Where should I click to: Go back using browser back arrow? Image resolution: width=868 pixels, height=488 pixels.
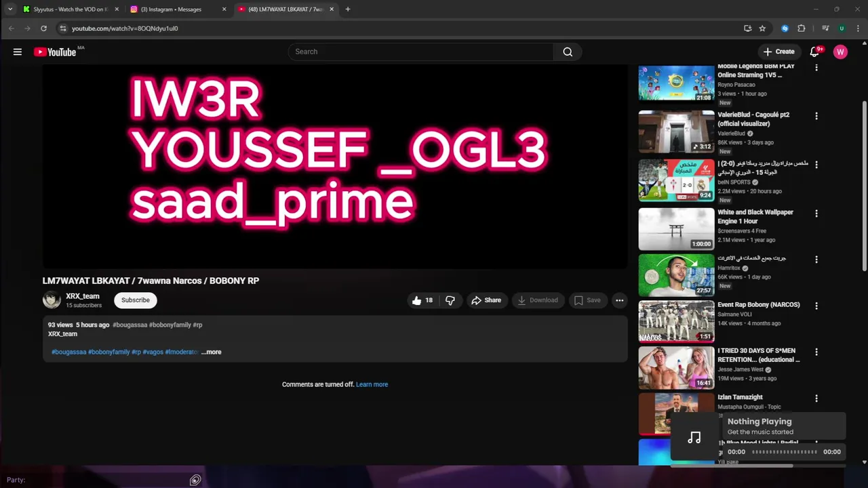coord(11,28)
